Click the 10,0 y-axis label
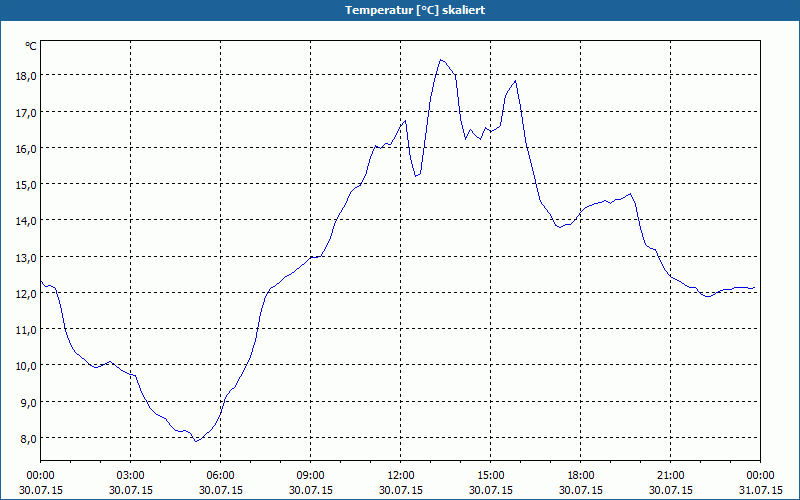This screenshot has height=500, width=800. point(27,366)
